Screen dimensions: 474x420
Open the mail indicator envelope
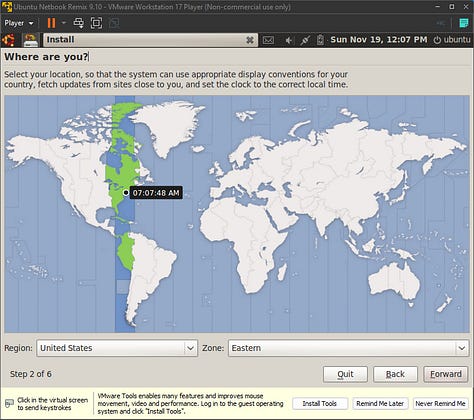tap(268, 40)
